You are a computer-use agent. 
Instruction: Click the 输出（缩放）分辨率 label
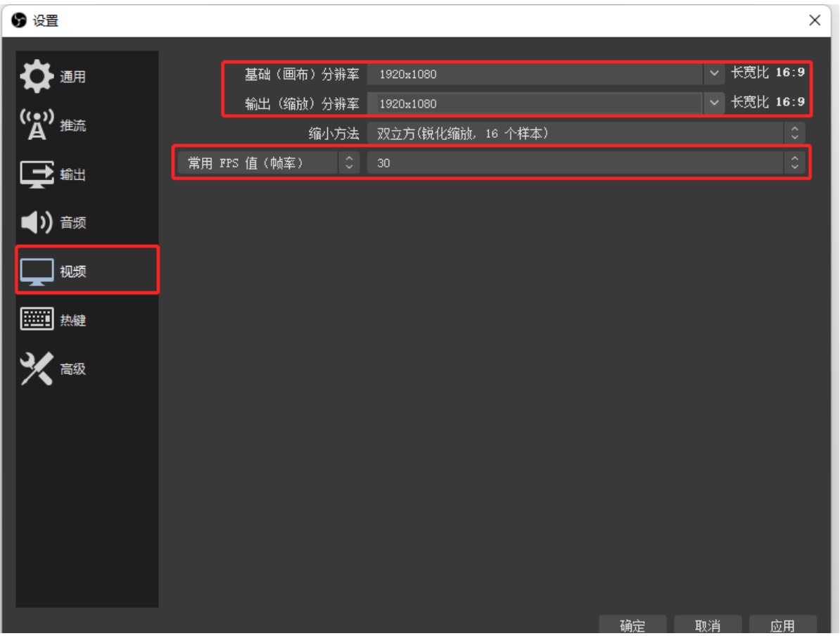[302, 103]
